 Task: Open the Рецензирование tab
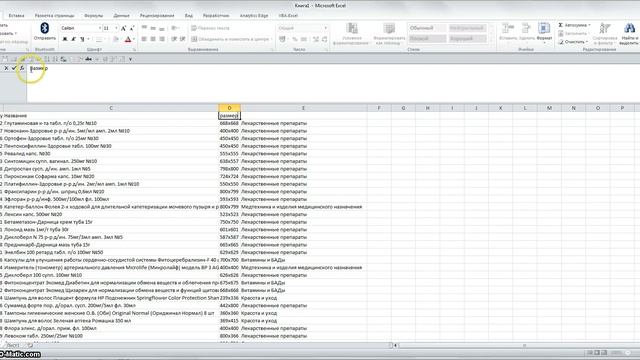pyautogui.click(x=157, y=16)
